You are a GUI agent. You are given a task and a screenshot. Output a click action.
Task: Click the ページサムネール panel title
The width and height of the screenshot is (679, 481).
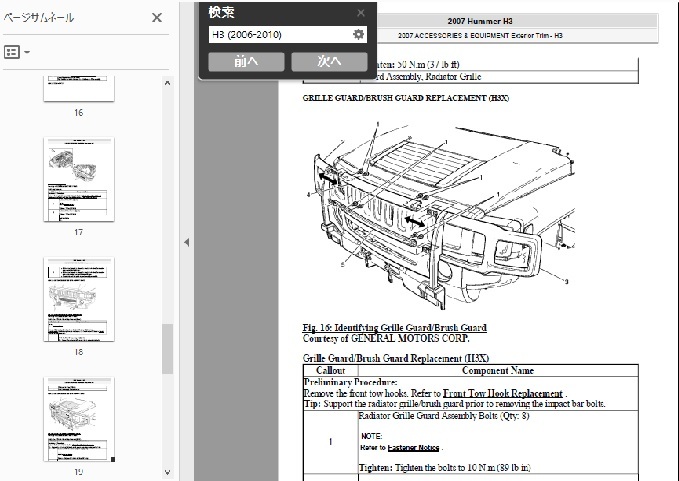[39, 18]
